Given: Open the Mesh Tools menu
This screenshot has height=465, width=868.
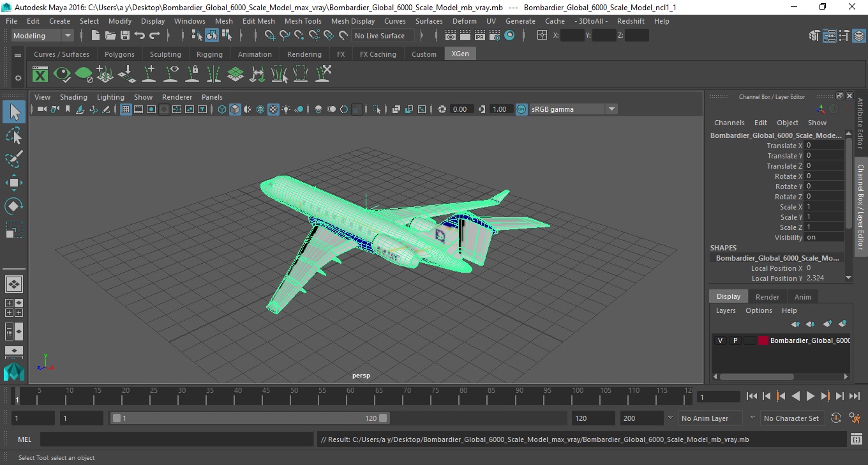Looking at the screenshot, I should pos(303,21).
